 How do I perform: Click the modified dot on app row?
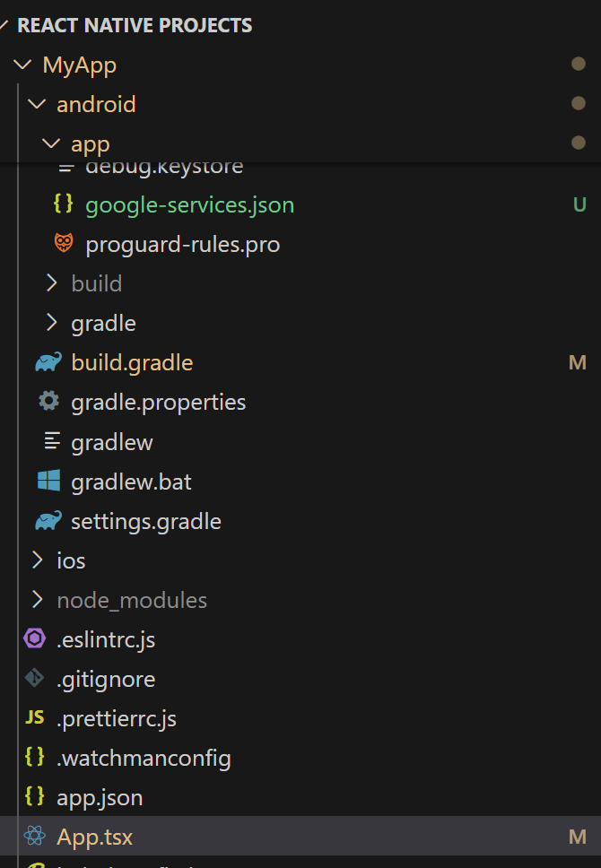point(579,143)
